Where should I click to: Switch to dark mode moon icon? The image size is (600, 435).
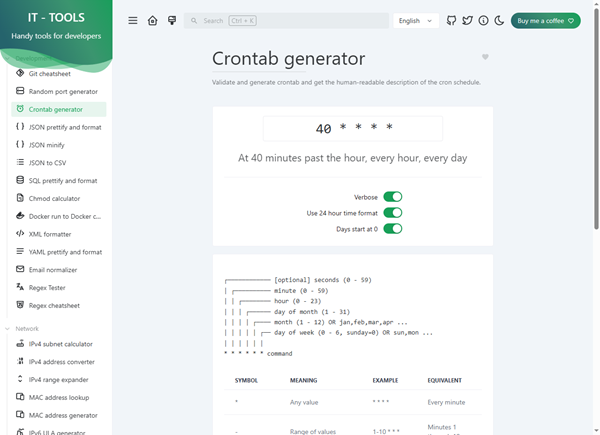pyautogui.click(x=499, y=20)
